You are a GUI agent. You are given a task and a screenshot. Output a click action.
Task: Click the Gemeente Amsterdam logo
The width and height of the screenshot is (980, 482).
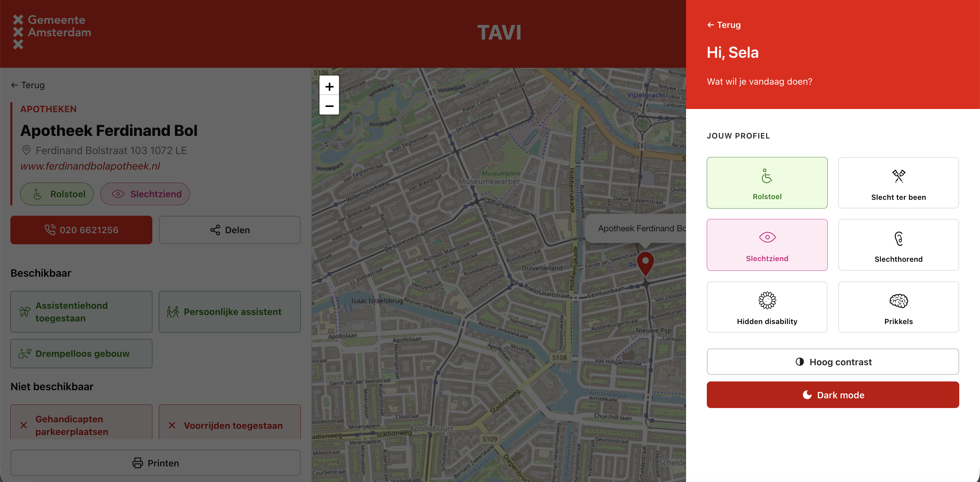[52, 32]
